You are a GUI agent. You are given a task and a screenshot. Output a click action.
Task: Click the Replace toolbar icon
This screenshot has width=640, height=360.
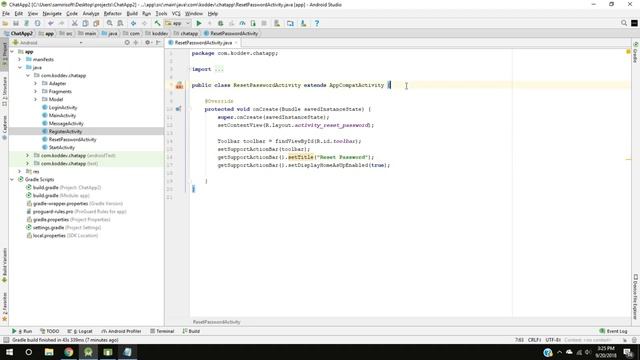coord(120,23)
